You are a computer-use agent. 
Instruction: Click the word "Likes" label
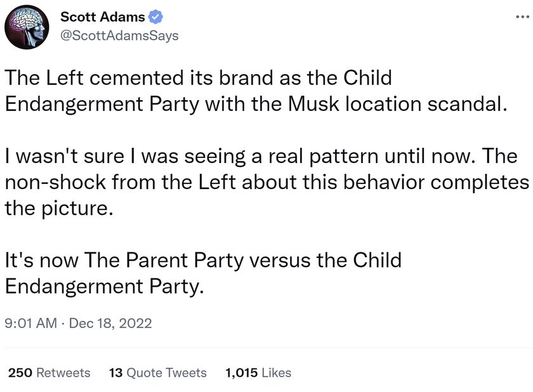(x=277, y=372)
